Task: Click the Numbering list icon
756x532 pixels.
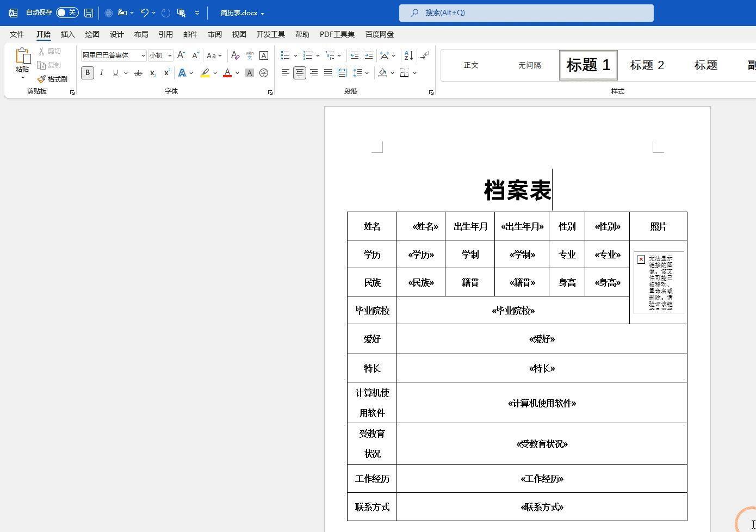Action: click(x=307, y=55)
